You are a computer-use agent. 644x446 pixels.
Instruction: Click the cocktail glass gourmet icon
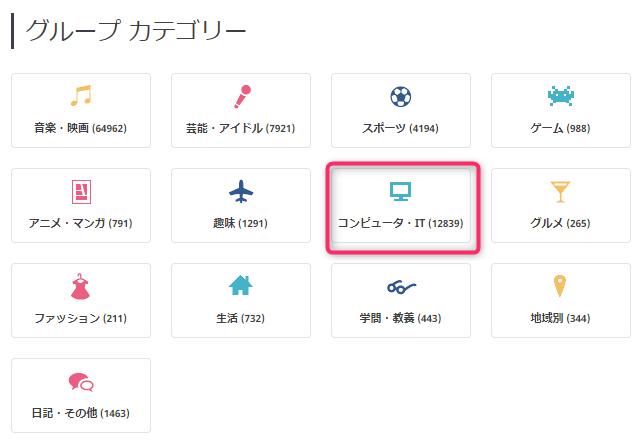(561, 192)
